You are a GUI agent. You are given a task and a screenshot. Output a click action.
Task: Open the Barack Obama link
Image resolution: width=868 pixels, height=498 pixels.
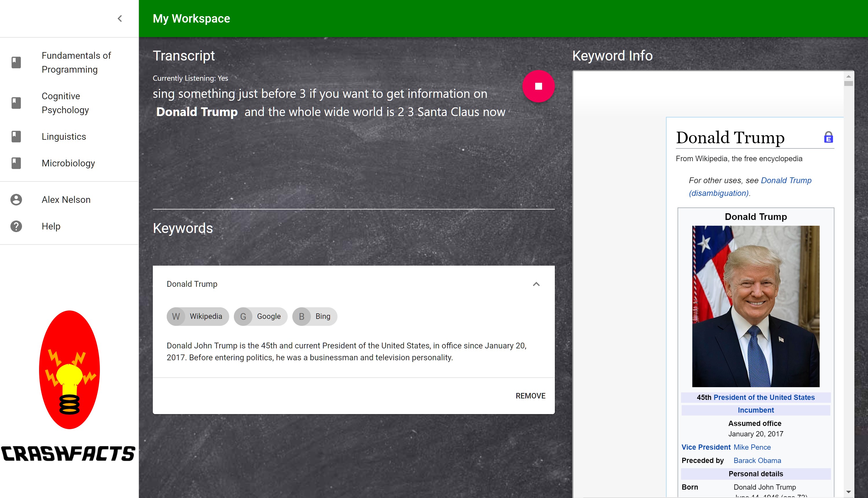tap(757, 460)
